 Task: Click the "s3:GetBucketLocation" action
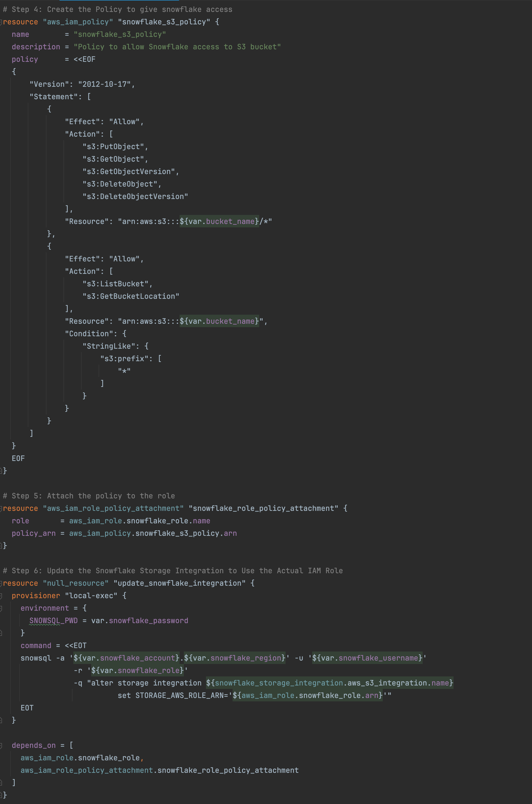click(131, 297)
